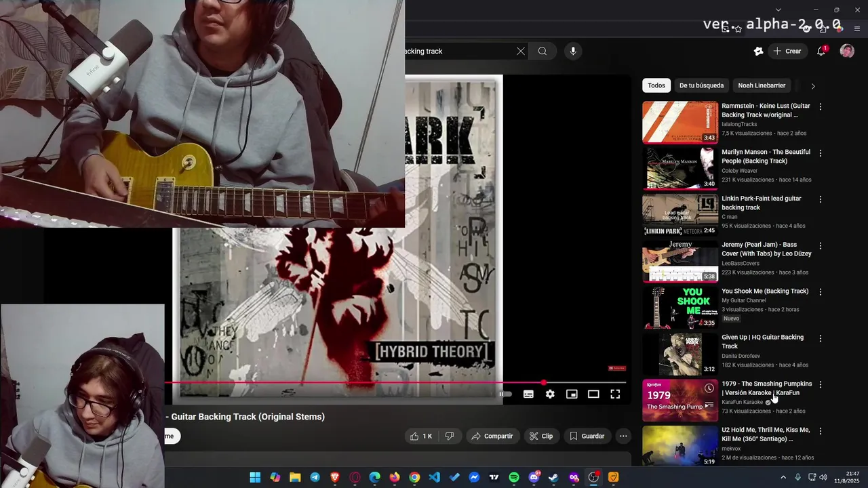Open more actions beside Guardar
The image size is (868, 488).
click(623, 436)
